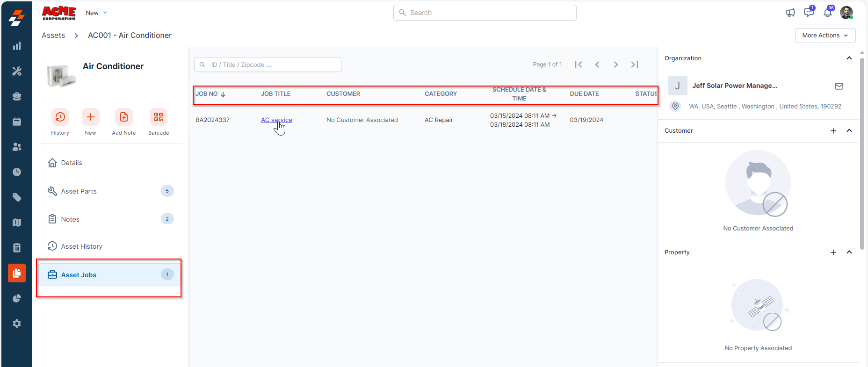Click the location pin icon by the address
The width and height of the screenshot is (868, 367).
coord(675,106)
